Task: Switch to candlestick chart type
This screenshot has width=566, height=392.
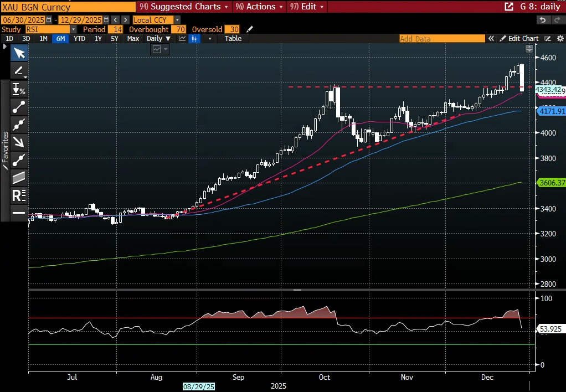Action: tap(194, 39)
